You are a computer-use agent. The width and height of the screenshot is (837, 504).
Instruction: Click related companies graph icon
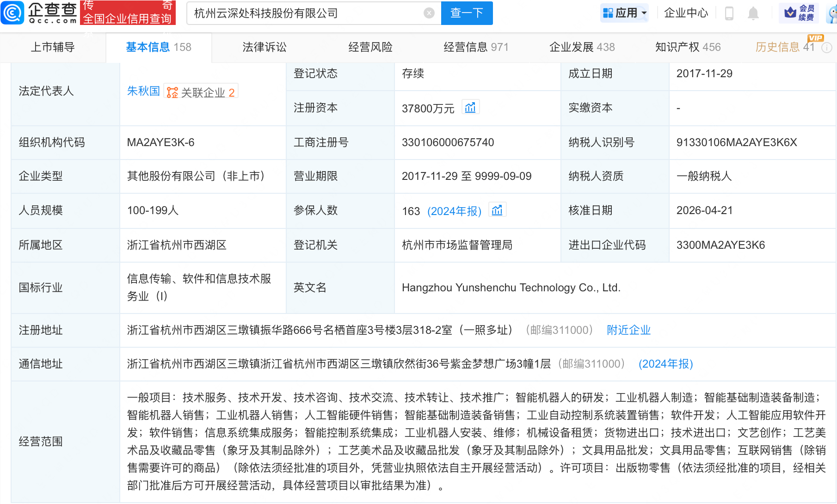pos(172,92)
